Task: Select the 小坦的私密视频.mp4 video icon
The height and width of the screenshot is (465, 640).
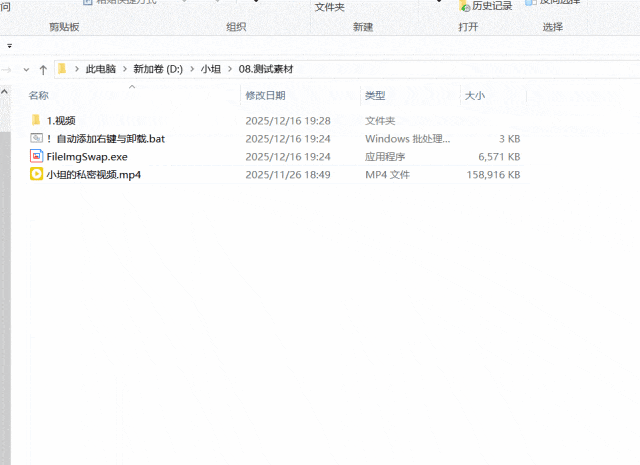Action: point(37,175)
